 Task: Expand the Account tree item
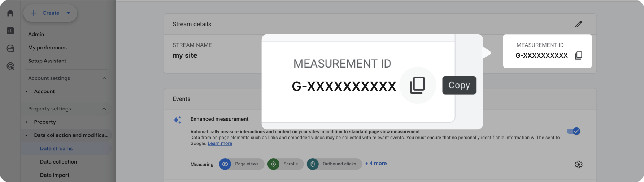click(x=26, y=92)
